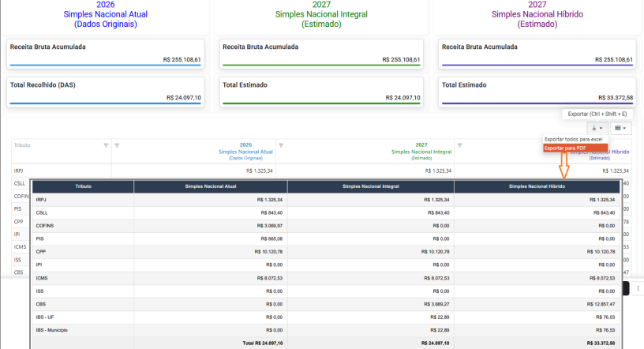Click Tributo header in the PDF preview table

(84, 186)
